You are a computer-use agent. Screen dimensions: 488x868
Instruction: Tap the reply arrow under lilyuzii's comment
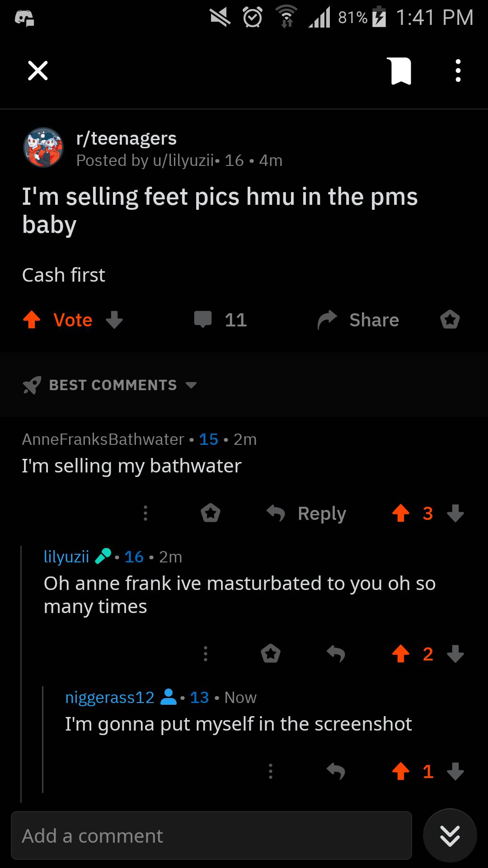click(x=336, y=654)
